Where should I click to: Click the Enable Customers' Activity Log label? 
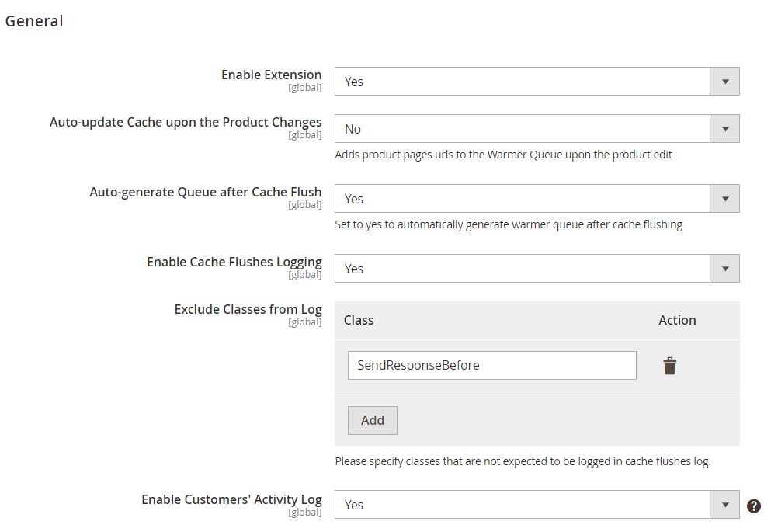tap(231, 499)
